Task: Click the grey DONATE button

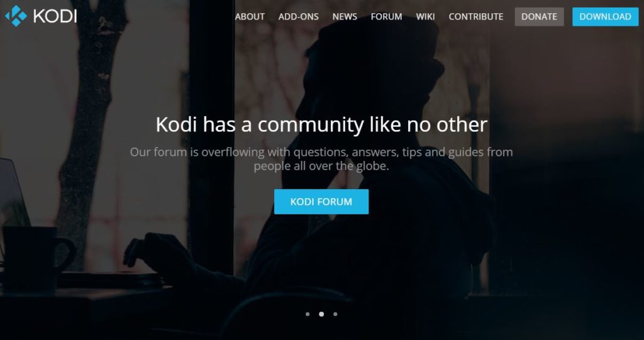Action: pyautogui.click(x=539, y=17)
